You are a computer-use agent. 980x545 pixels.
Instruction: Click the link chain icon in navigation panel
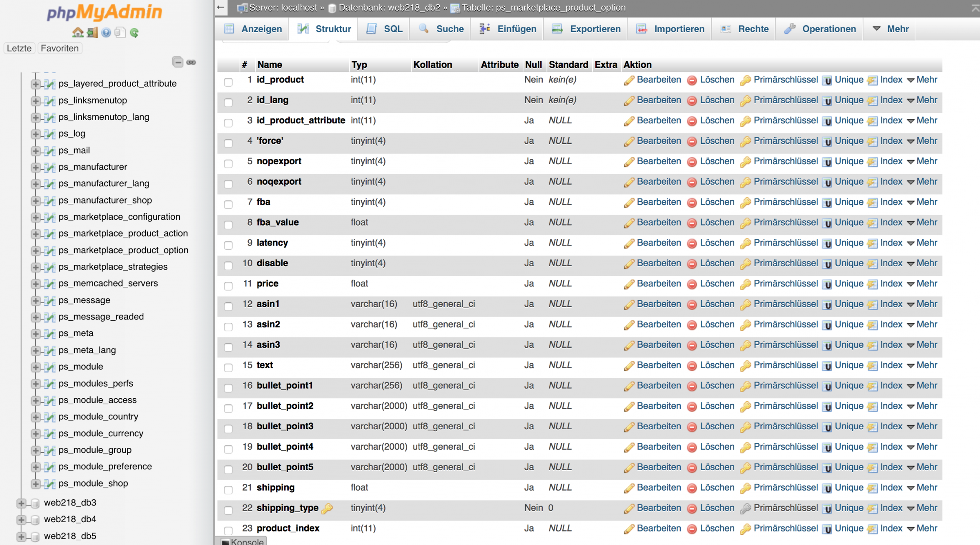pyautogui.click(x=191, y=62)
